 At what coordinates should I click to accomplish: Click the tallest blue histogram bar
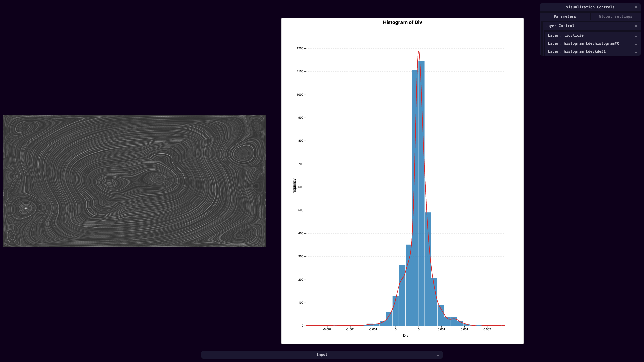[x=421, y=193]
